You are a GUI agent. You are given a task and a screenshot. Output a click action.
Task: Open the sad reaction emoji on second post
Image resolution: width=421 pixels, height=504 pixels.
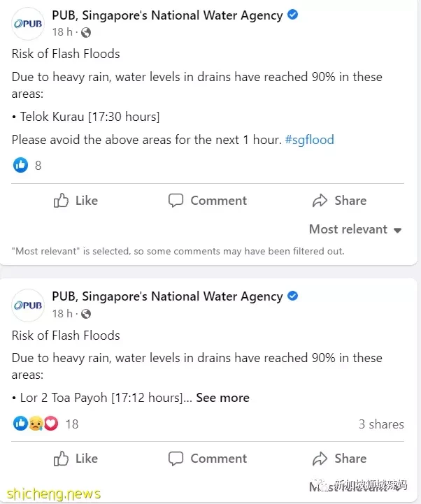pyautogui.click(x=36, y=424)
